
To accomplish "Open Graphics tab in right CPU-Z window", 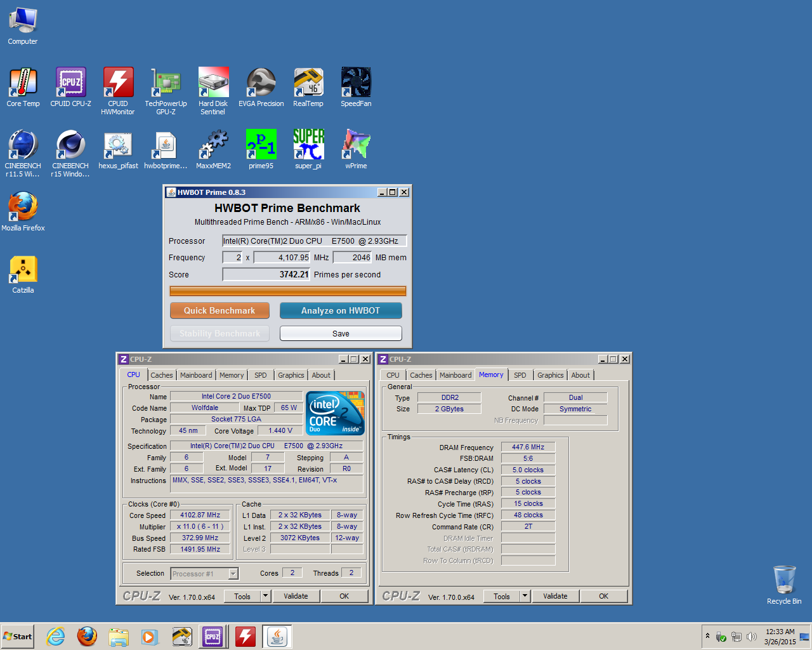I will coord(551,375).
